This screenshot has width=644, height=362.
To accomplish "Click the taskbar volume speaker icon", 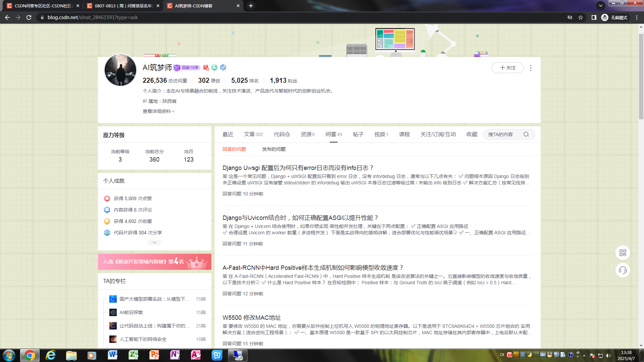I will coord(608,356).
